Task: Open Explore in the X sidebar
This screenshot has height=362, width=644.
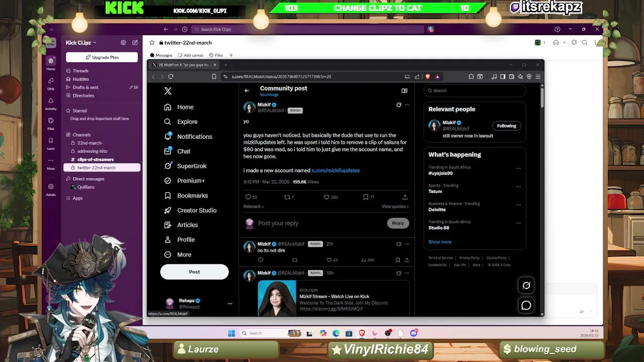Action: 181,122
